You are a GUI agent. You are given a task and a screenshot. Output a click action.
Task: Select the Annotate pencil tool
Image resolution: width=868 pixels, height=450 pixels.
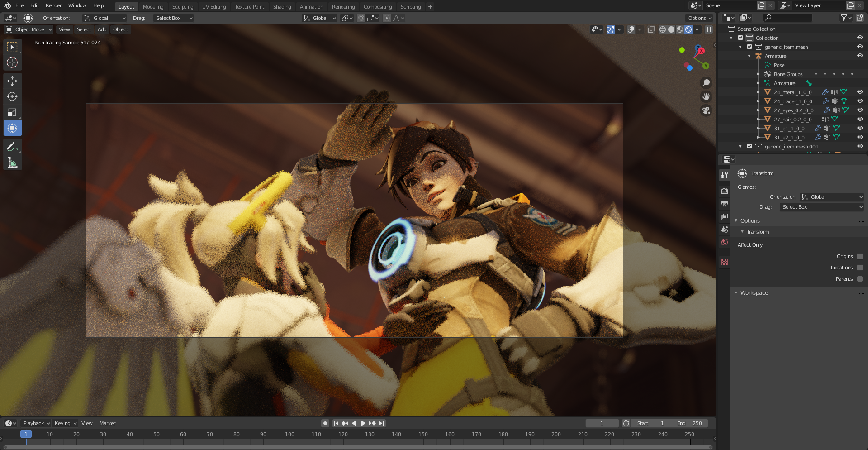point(12,147)
